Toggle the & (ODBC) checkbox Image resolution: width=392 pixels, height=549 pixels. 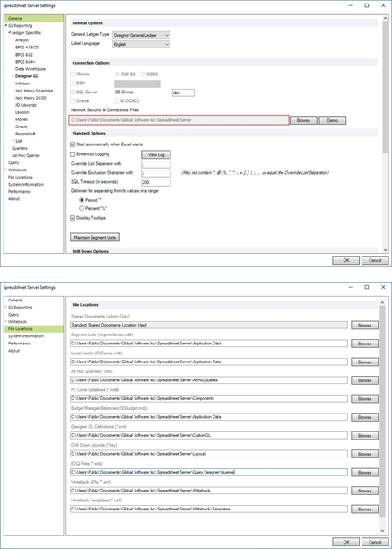coord(117,100)
